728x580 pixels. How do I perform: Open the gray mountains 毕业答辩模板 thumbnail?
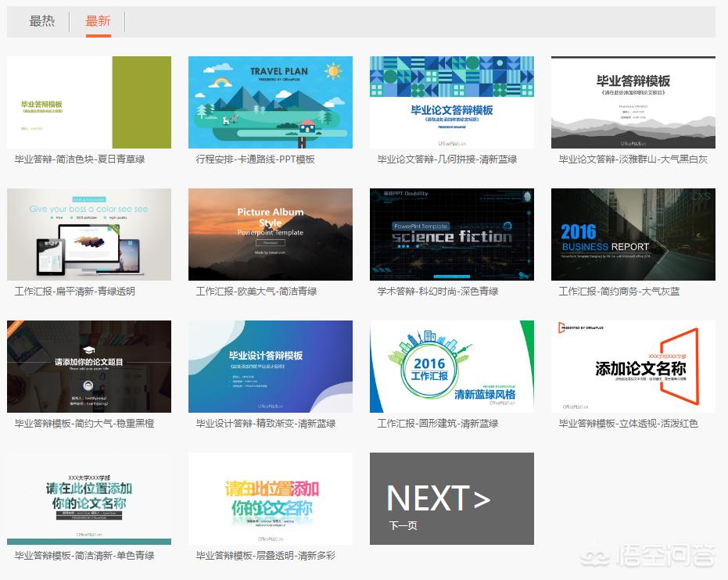[633, 102]
